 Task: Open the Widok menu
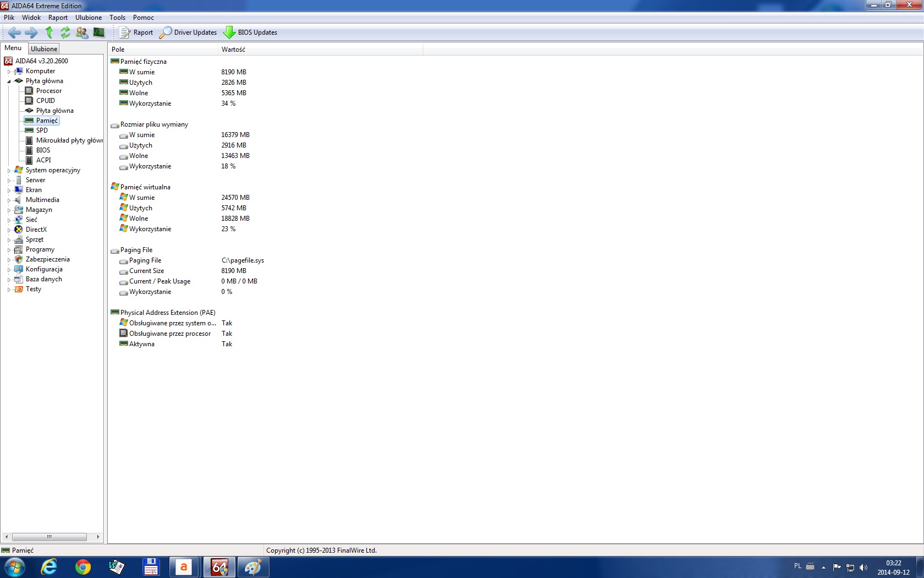point(31,18)
